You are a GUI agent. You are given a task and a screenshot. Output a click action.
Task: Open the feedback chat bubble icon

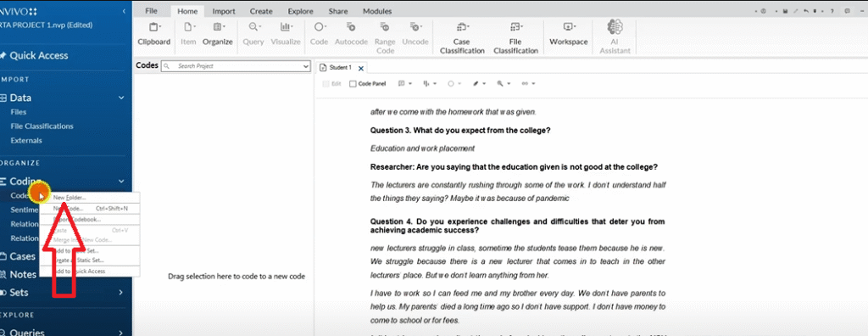click(848, 11)
